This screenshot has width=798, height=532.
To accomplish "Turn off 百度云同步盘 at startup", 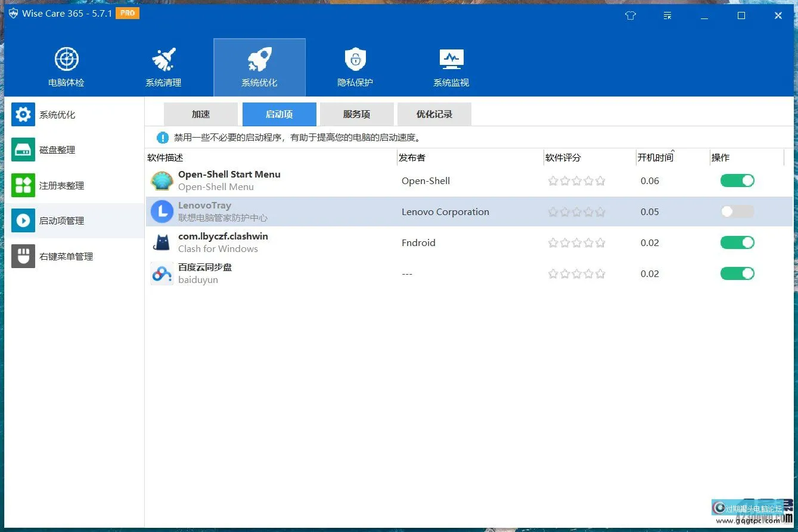I will click(737, 273).
